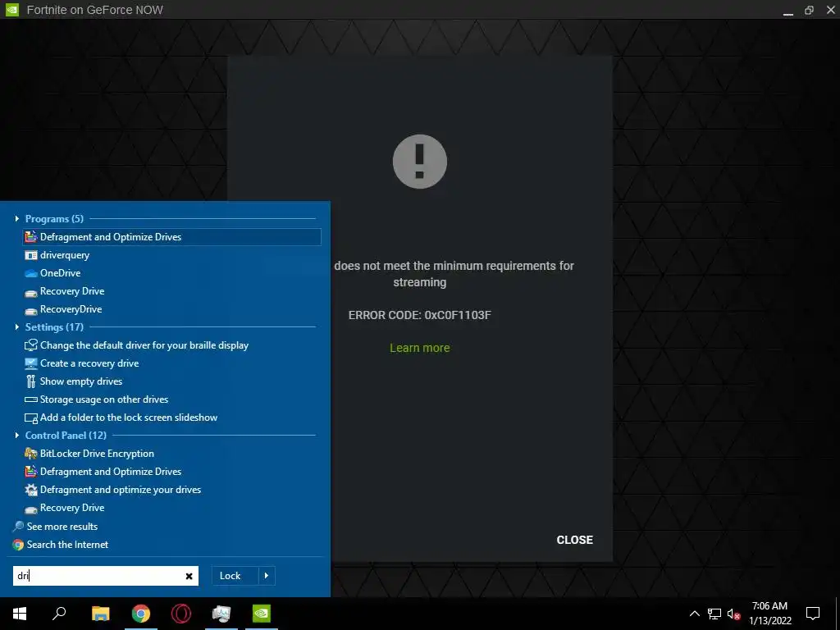The image size is (840, 630).
Task: Click the computer management taskbar icon
Action: (221, 614)
